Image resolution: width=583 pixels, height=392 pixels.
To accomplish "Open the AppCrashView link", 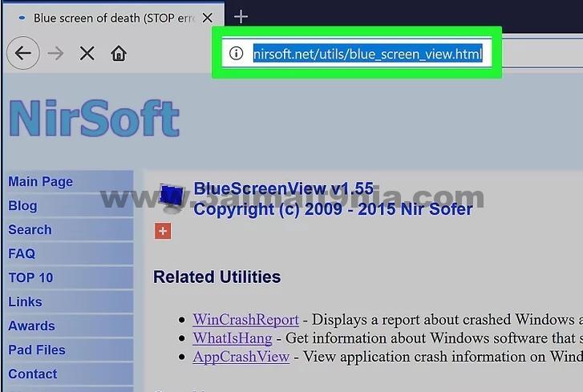I will click(241, 357).
